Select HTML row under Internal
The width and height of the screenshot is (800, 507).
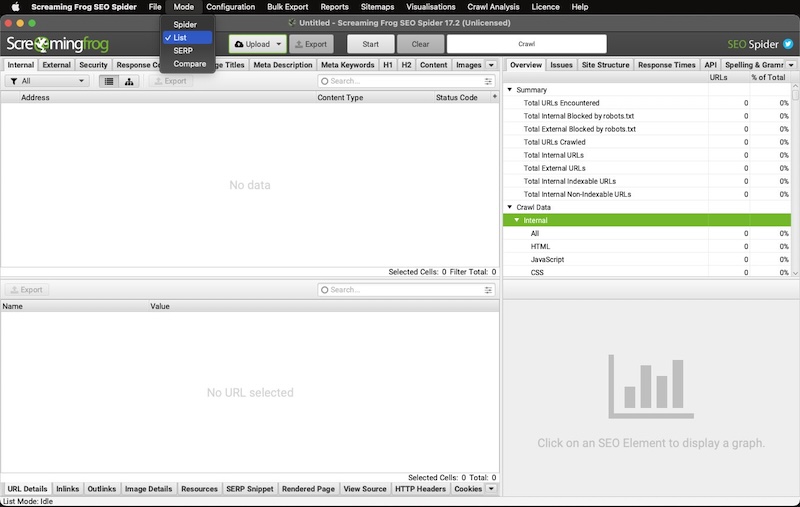(x=647, y=246)
